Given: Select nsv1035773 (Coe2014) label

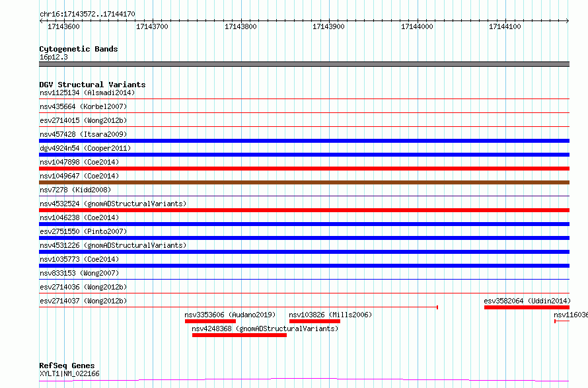Looking at the screenshot, I should 79,259.
